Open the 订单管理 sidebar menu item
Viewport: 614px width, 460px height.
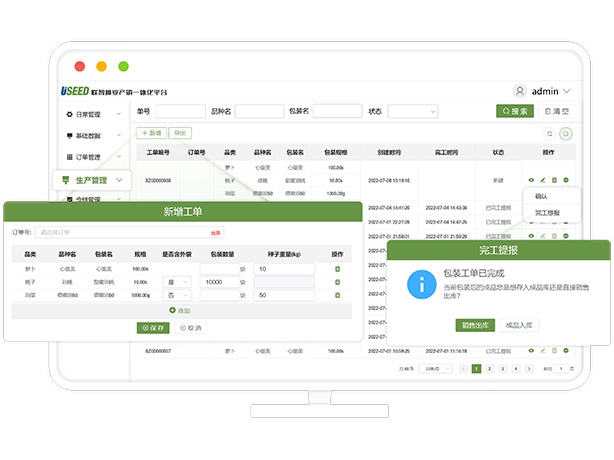pyautogui.click(x=92, y=157)
